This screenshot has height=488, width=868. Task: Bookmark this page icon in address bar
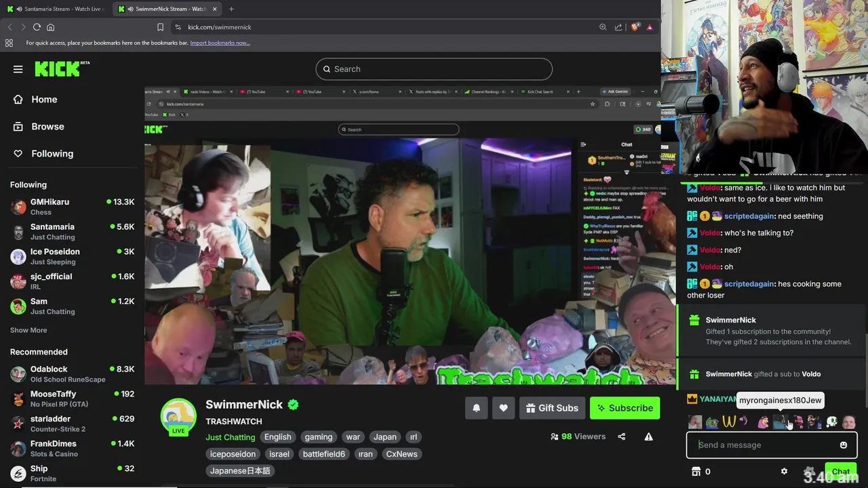160,27
